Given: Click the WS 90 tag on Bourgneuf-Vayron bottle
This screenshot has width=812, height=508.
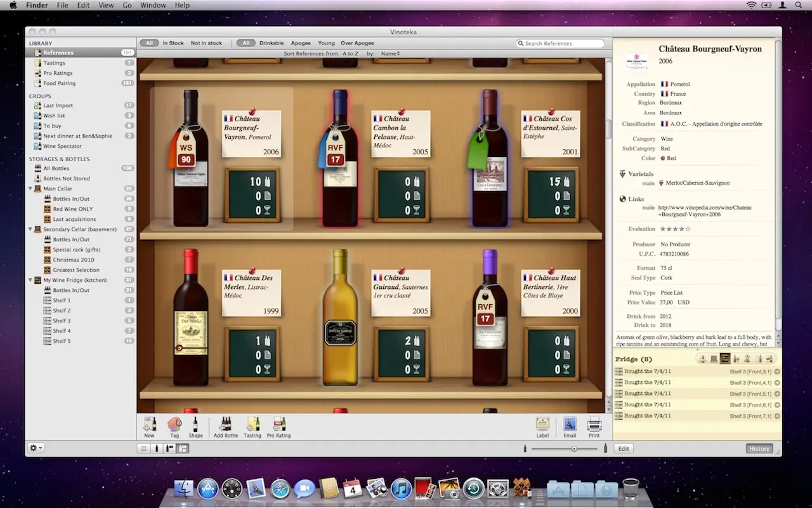Looking at the screenshot, I should pyautogui.click(x=185, y=149).
